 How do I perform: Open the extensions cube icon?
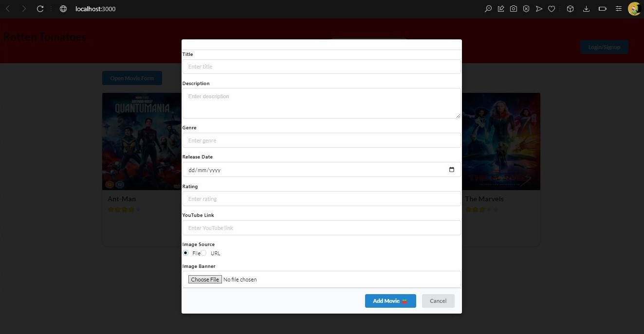570,9
